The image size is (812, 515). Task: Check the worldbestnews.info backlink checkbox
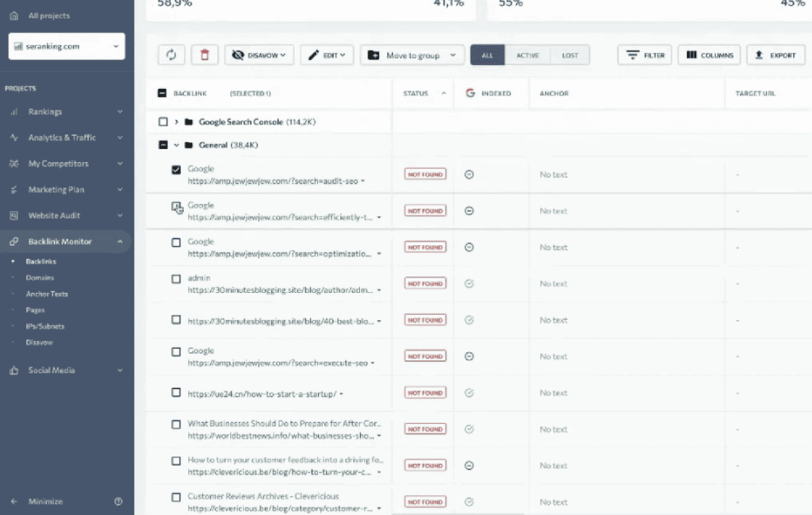click(x=176, y=425)
